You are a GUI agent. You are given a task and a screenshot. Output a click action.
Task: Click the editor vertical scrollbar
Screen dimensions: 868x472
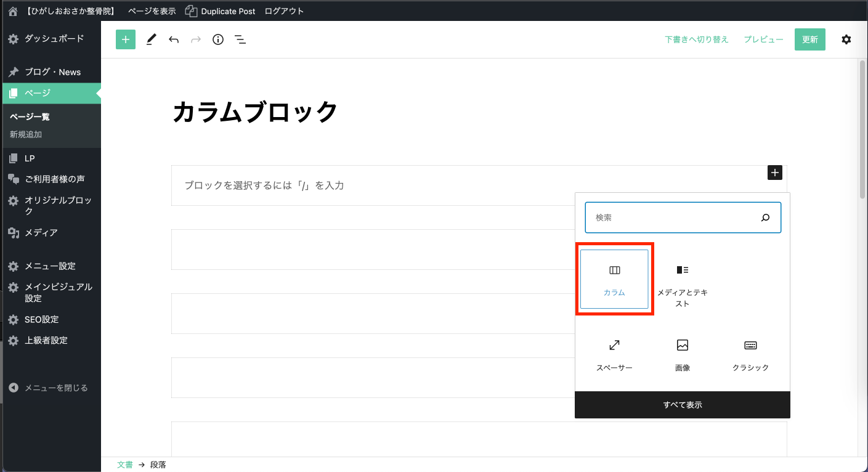coord(862,129)
